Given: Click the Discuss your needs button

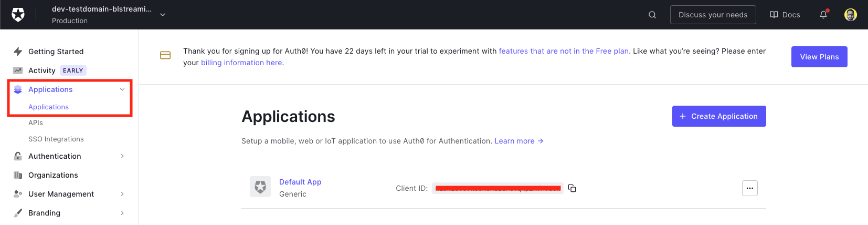Looking at the screenshot, I should point(713,15).
